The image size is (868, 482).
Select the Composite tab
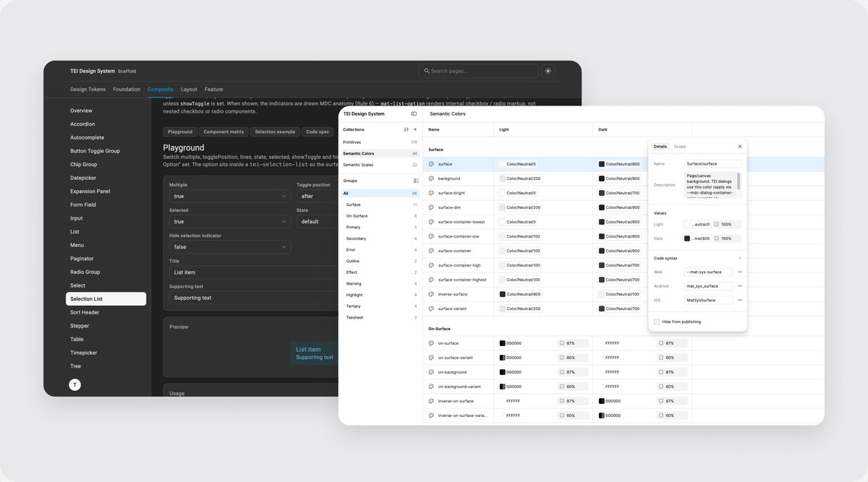point(161,90)
